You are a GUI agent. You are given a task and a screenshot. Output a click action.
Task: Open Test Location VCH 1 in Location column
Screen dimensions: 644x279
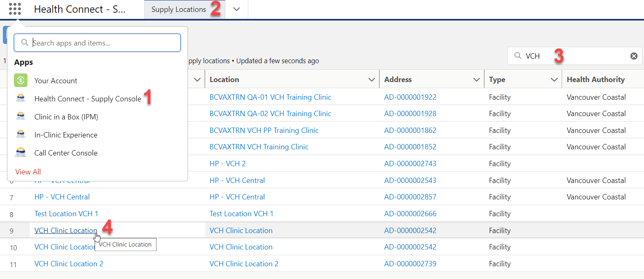(x=241, y=214)
